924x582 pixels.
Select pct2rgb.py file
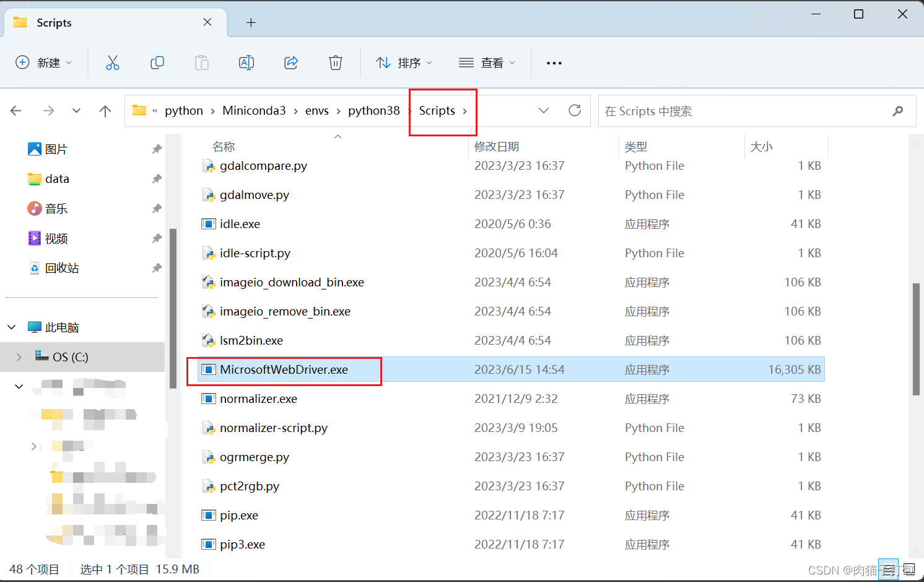[250, 486]
